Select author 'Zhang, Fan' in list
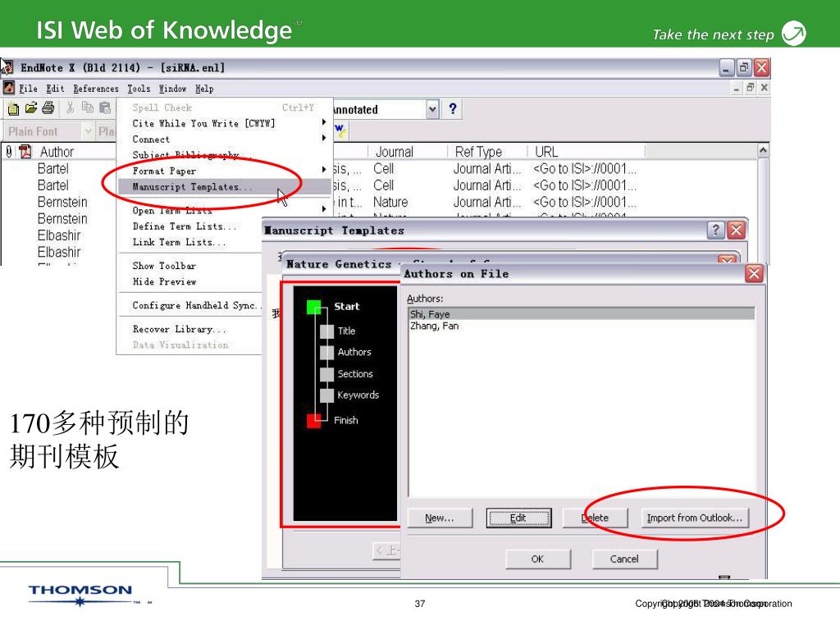Image resolution: width=840 pixels, height=630 pixels. [x=582, y=326]
